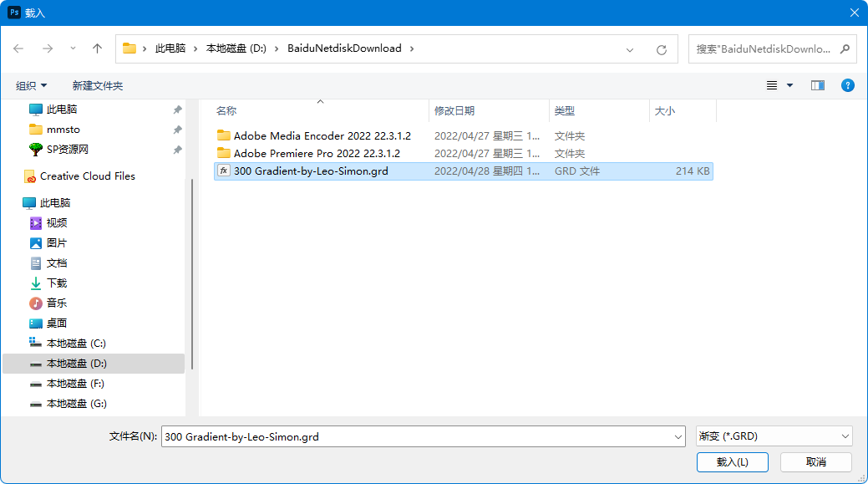
Task: Click 新建文件夹 button
Action: pyautogui.click(x=98, y=85)
